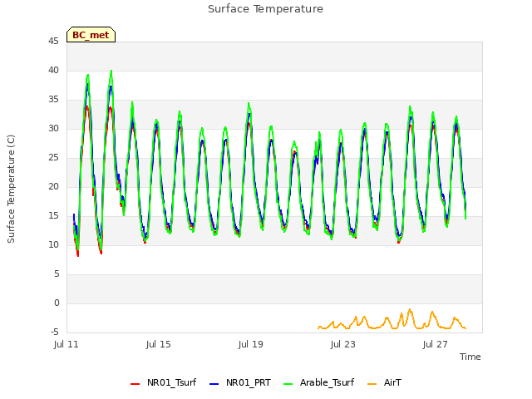532x399 pixels.
Task: Click the Surface Temperature (C) y-axis title
Action: pyautogui.click(x=11, y=189)
